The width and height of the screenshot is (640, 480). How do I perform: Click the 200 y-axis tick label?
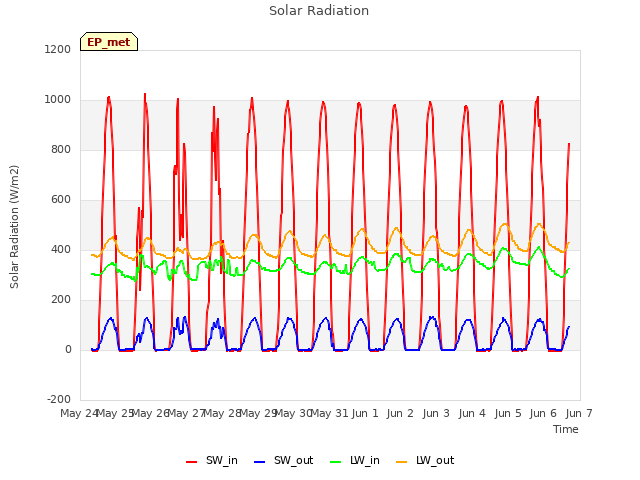pos(61,300)
